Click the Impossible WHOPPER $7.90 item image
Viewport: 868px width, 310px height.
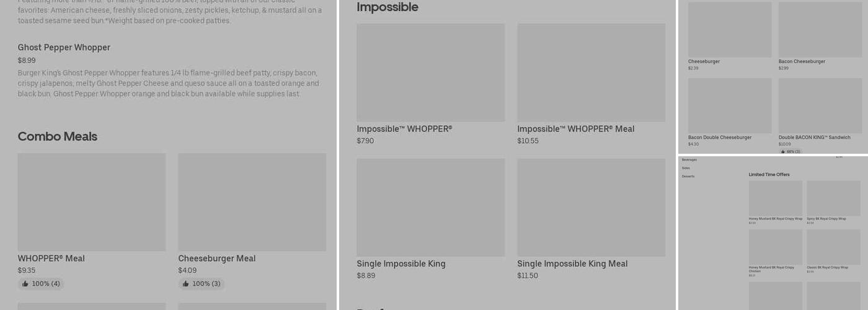[430, 73]
